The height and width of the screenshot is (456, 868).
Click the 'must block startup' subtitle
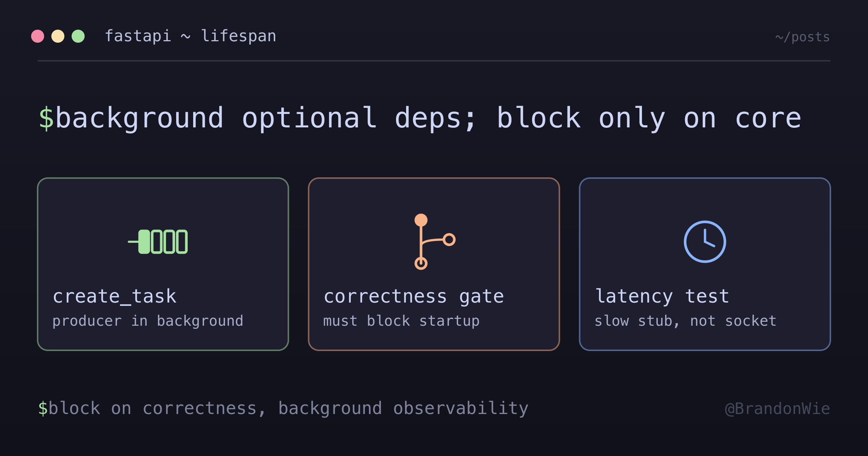(x=401, y=321)
